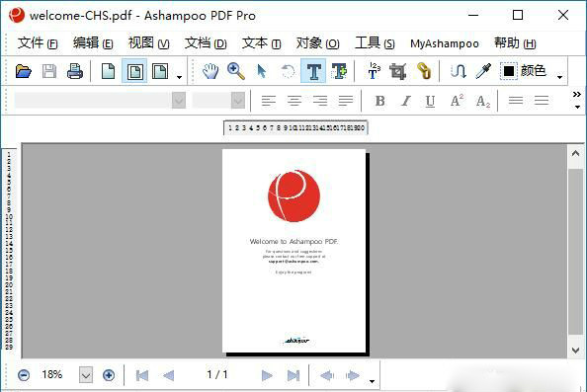Align text left
This screenshot has width=587, height=392.
coord(269,101)
